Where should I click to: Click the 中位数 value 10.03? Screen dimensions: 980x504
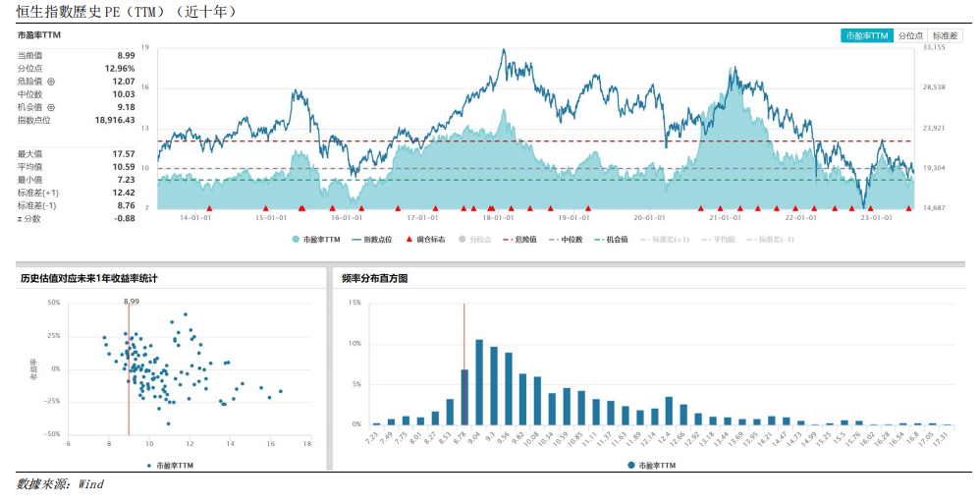point(124,94)
